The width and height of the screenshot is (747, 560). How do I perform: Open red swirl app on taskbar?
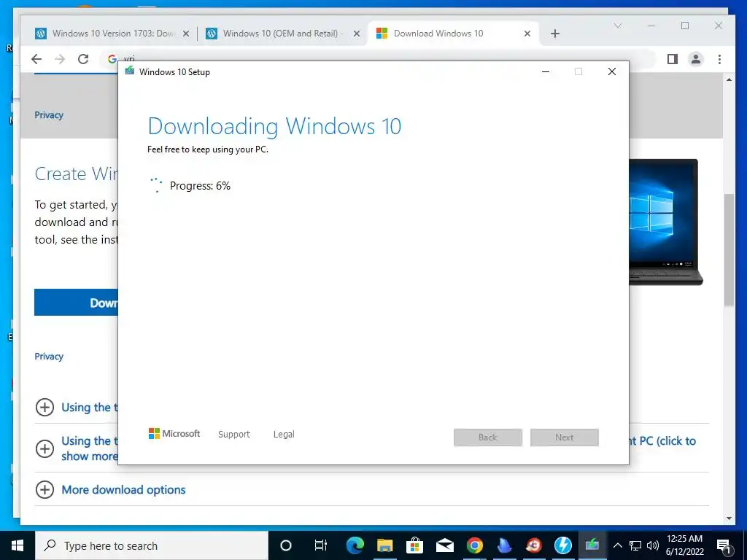(533, 545)
